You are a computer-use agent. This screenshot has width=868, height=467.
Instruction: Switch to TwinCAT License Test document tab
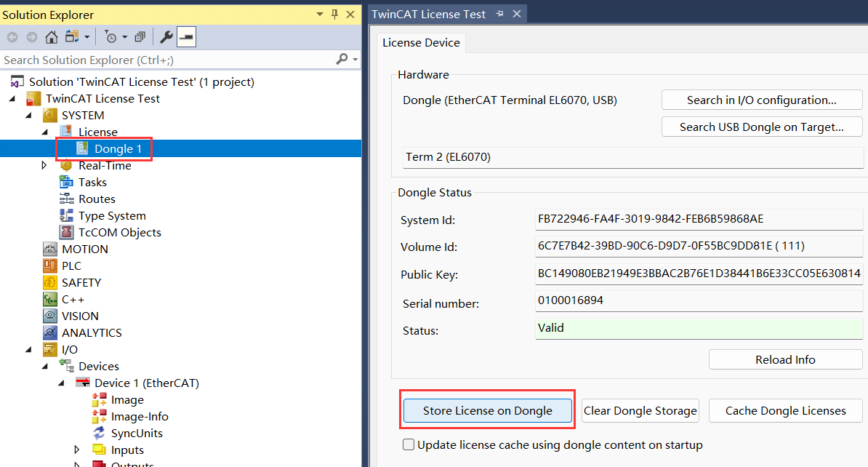(428, 15)
